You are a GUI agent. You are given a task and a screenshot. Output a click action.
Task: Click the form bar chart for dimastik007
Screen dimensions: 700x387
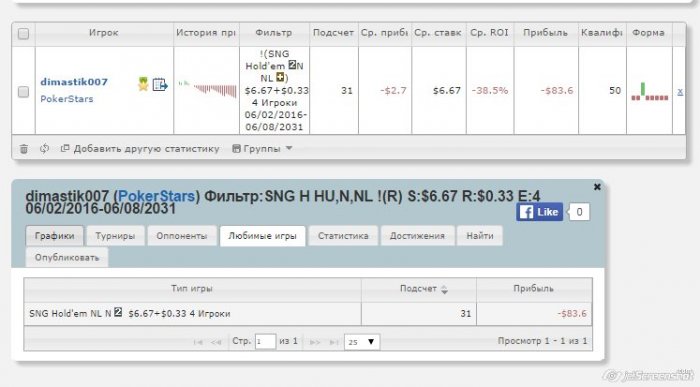click(x=650, y=92)
